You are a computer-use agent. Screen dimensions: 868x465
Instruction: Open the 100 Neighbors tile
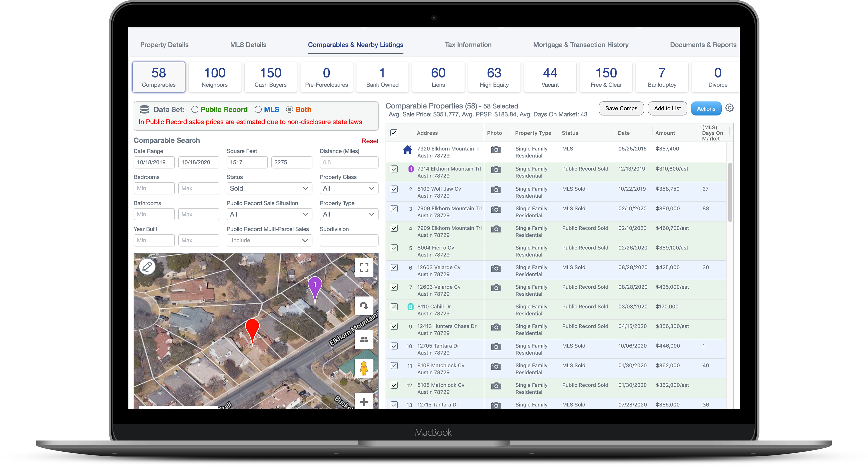[x=215, y=77]
